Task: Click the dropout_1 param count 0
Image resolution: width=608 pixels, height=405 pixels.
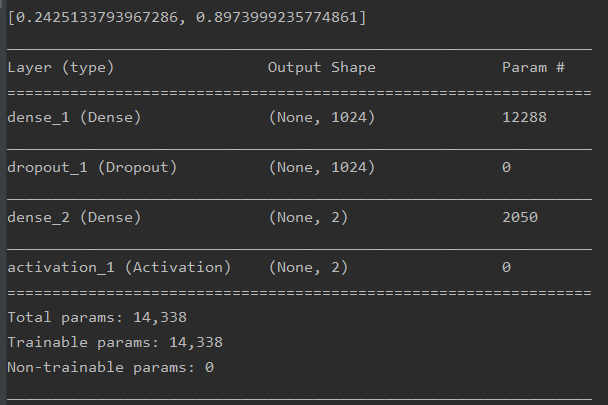Action: (506, 168)
